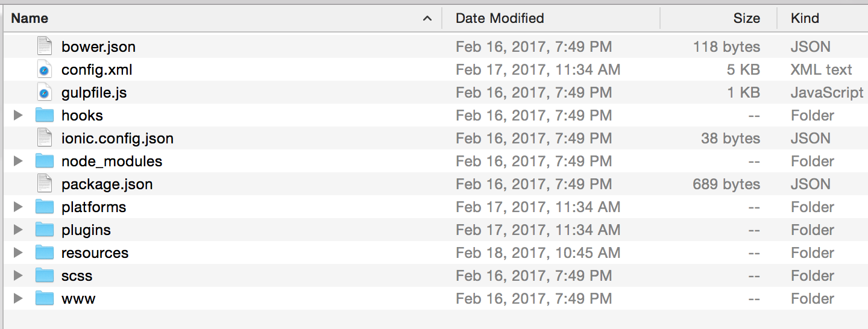The image size is (868, 329).
Task: Expand the resources folder disclosure triangle
Action: tap(18, 253)
